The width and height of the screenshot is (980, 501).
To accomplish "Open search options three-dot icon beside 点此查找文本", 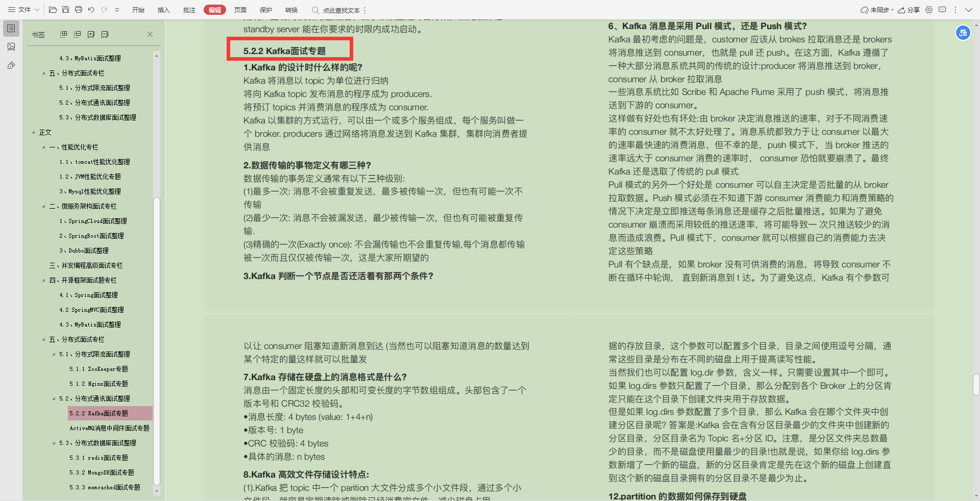I will click(x=365, y=10).
